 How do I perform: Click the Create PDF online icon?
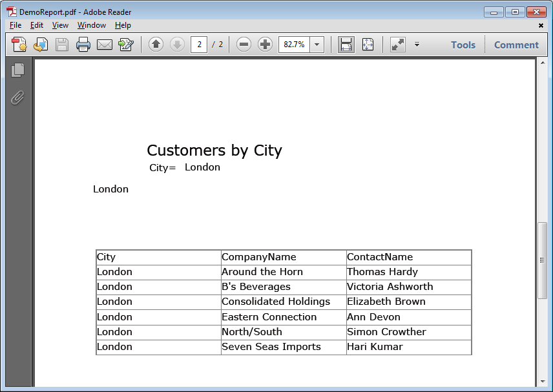pos(19,45)
